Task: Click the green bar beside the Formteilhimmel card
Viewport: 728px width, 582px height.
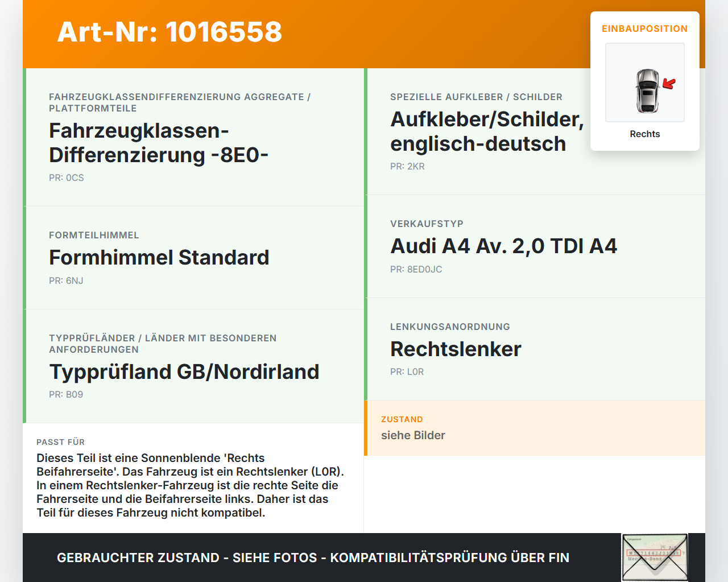Action: [23, 257]
